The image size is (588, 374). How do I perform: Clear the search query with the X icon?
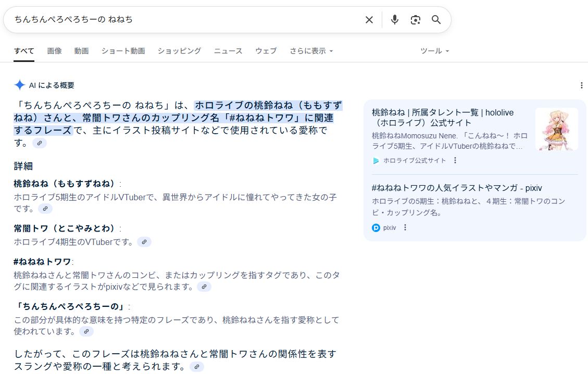[369, 20]
